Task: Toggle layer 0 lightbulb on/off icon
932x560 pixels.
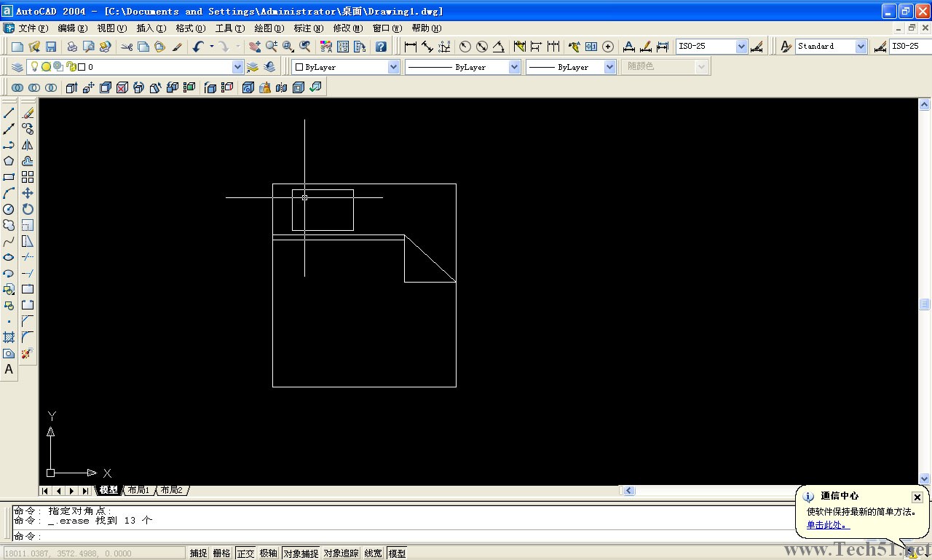Action: [x=33, y=66]
